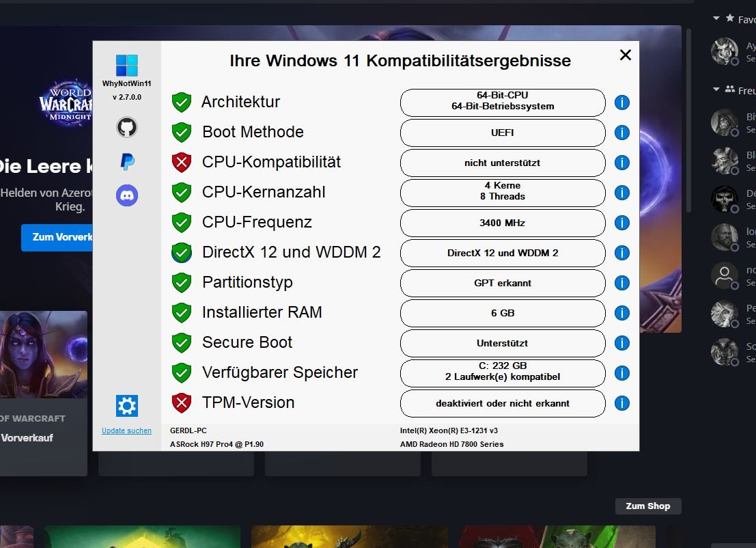Select the 'nicht unterstützt' result box
The width and height of the screenshot is (756, 548).
tap(503, 163)
